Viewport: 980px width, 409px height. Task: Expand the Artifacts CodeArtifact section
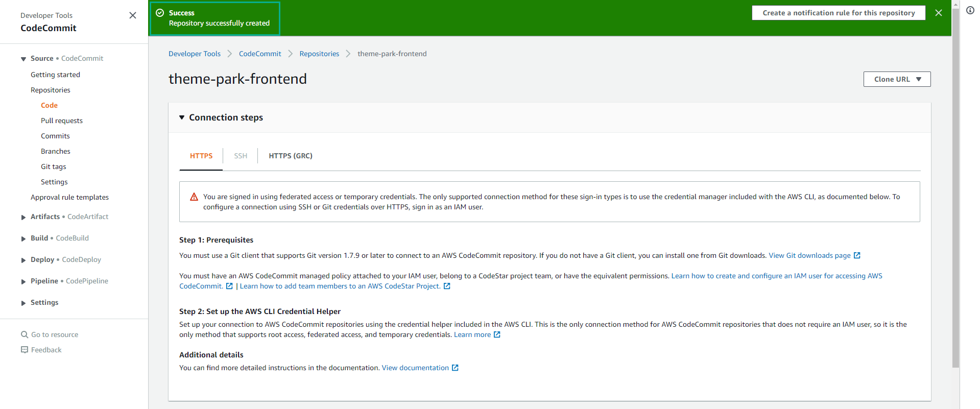tap(23, 217)
